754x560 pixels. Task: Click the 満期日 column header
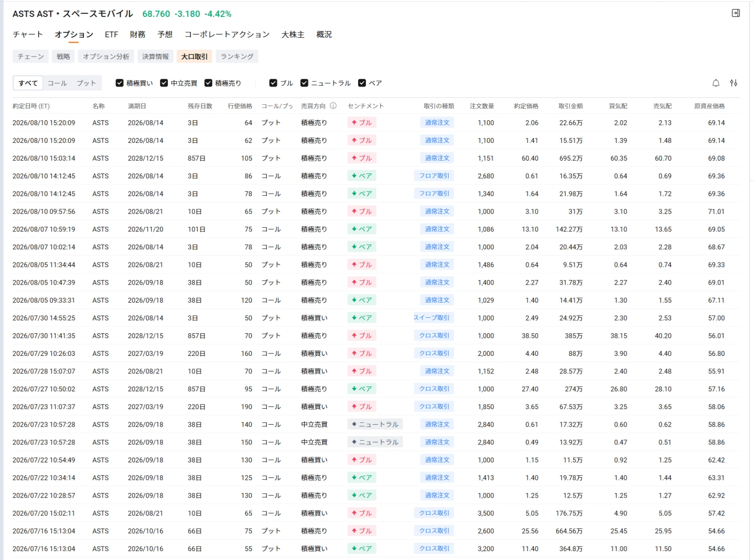click(137, 106)
